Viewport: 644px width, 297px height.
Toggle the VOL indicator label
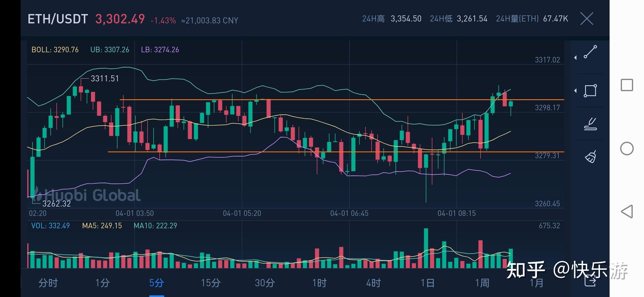click(51, 226)
